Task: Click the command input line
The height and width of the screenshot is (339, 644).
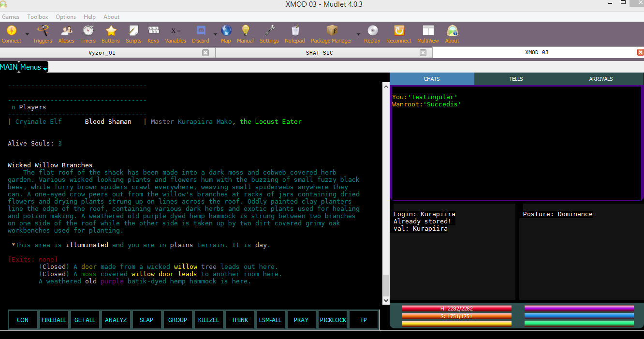Action: pos(322,335)
